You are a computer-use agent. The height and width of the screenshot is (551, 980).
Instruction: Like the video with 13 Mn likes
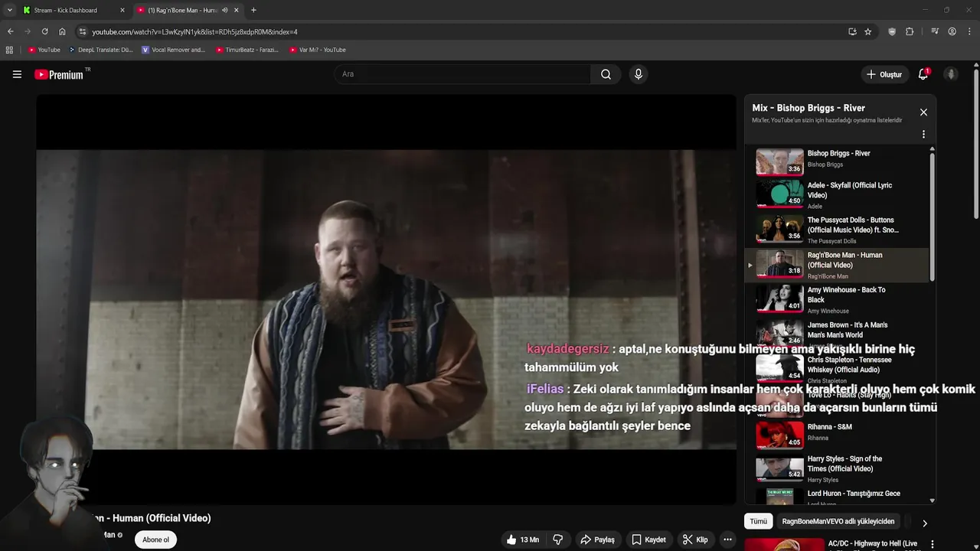tap(522, 540)
